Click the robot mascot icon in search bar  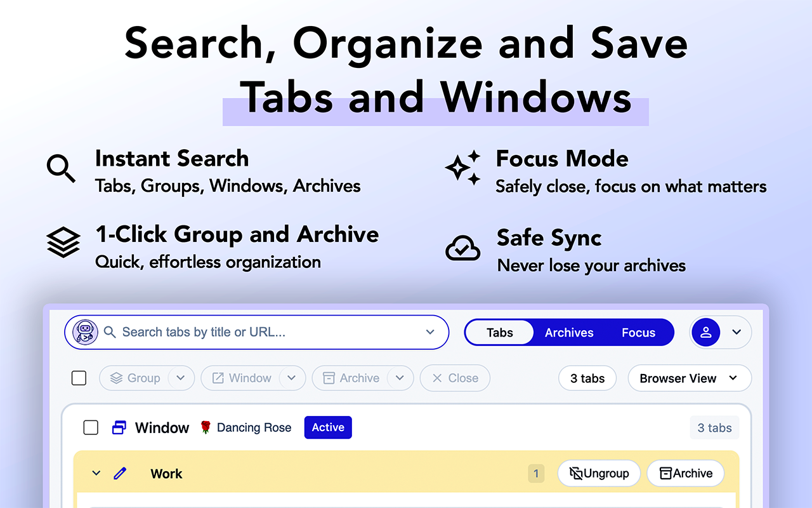point(84,332)
